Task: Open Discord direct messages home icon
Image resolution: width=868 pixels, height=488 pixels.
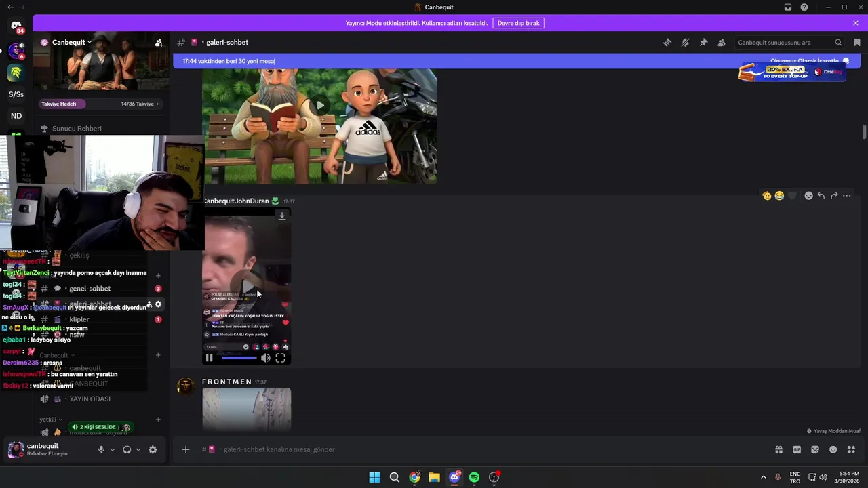Action: (x=16, y=26)
